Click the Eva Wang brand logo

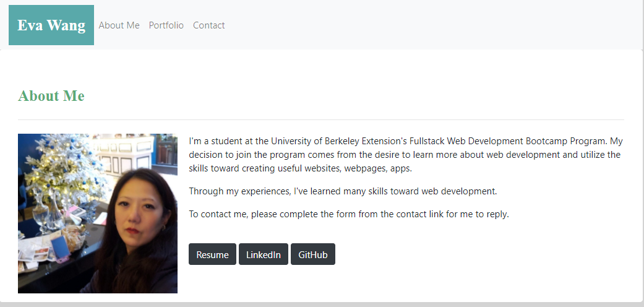coord(51,25)
